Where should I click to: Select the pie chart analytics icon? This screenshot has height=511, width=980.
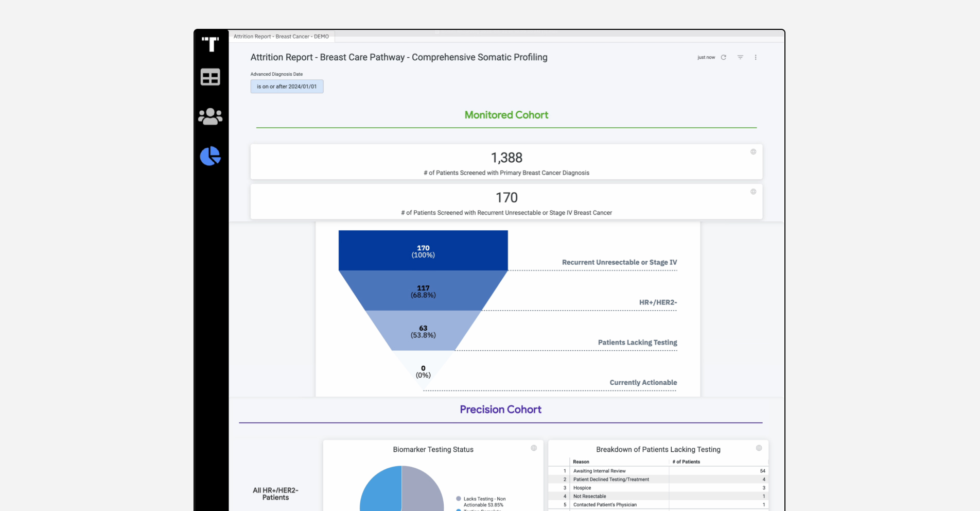coord(210,156)
